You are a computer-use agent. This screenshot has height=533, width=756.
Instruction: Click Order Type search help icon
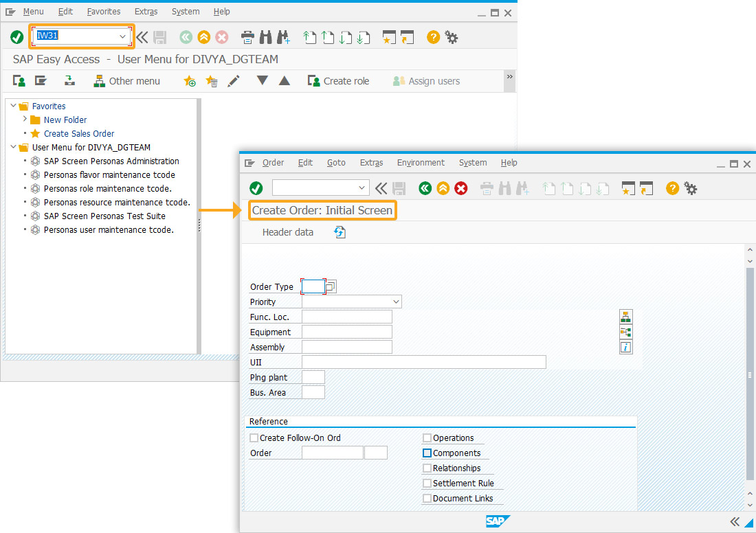(x=331, y=286)
